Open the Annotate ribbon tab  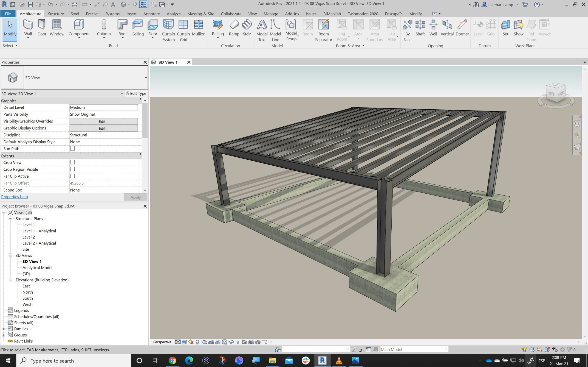tap(151, 14)
